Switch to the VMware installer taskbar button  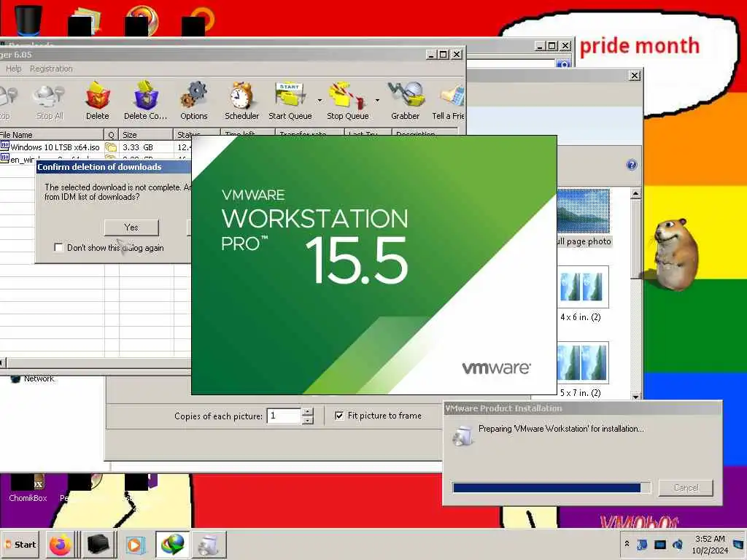click(x=209, y=544)
